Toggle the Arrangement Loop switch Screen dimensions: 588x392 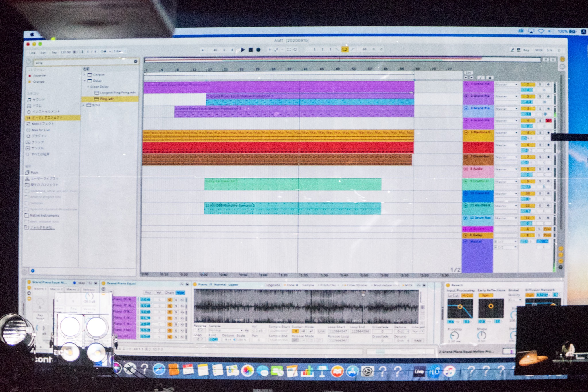coord(345,50)
